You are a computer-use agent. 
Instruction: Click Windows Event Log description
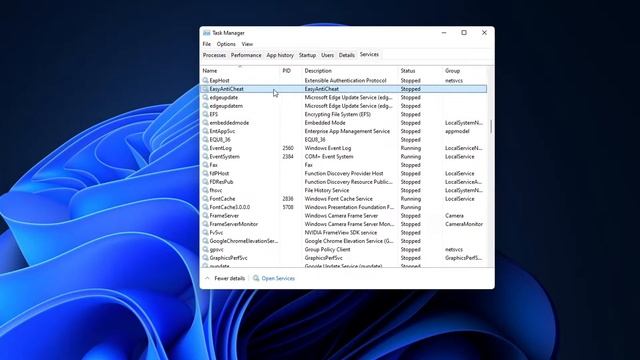pyautogui.click(x=328, y=148)
